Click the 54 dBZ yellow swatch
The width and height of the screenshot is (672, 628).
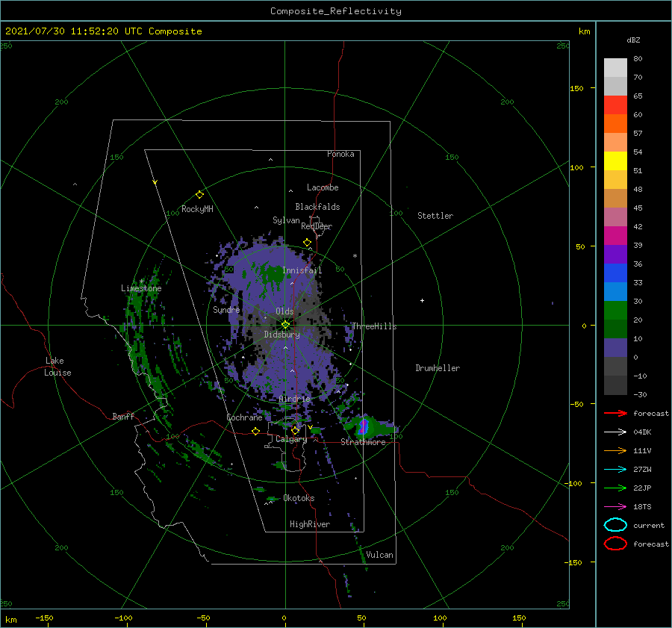(x=615, y=161)
